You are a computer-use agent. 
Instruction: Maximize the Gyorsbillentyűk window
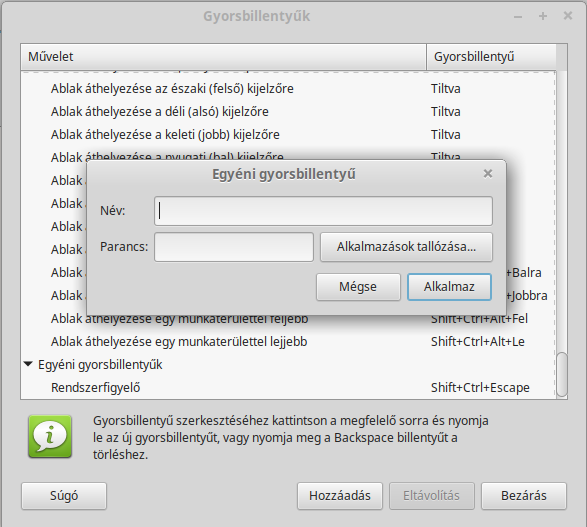click(543, 16)
